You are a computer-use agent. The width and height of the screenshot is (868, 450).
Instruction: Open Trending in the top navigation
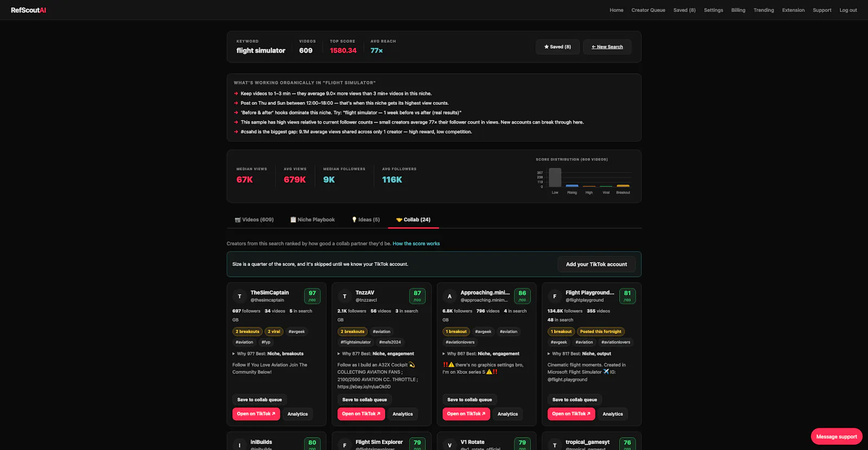tap(764, 10)
